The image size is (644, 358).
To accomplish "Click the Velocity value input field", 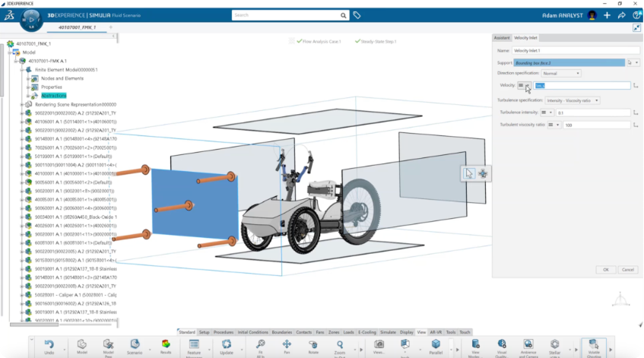I will coord(582,85).
